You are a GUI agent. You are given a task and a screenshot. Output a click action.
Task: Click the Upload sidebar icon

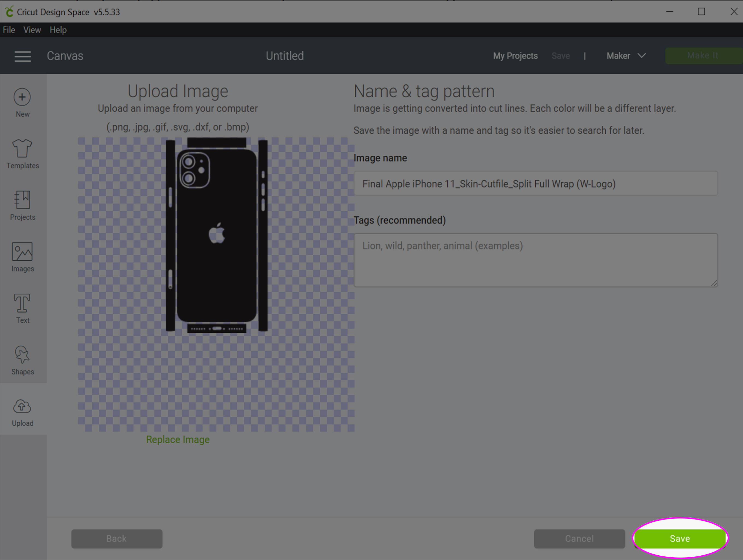pos(22,412)
